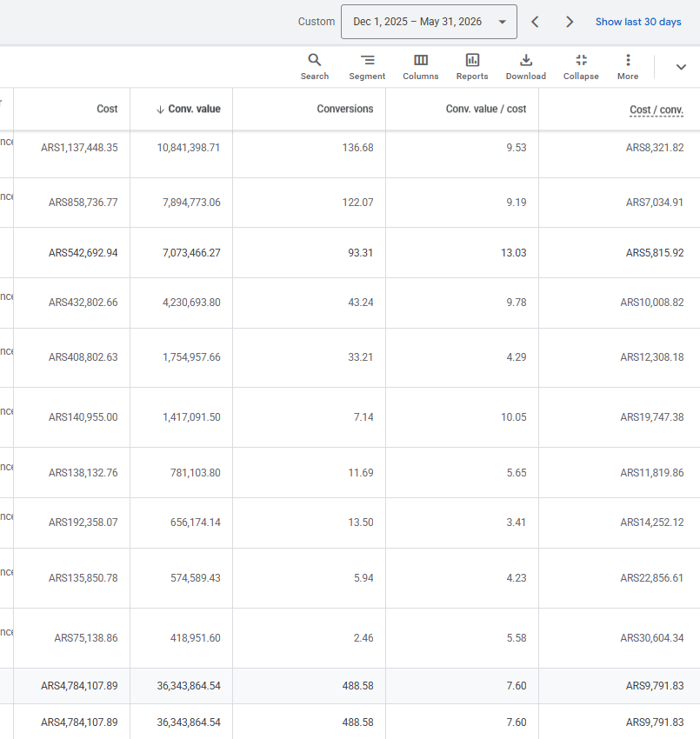Expand the toolbar chevron at far right
700x739 pixels.
(681, 67)
